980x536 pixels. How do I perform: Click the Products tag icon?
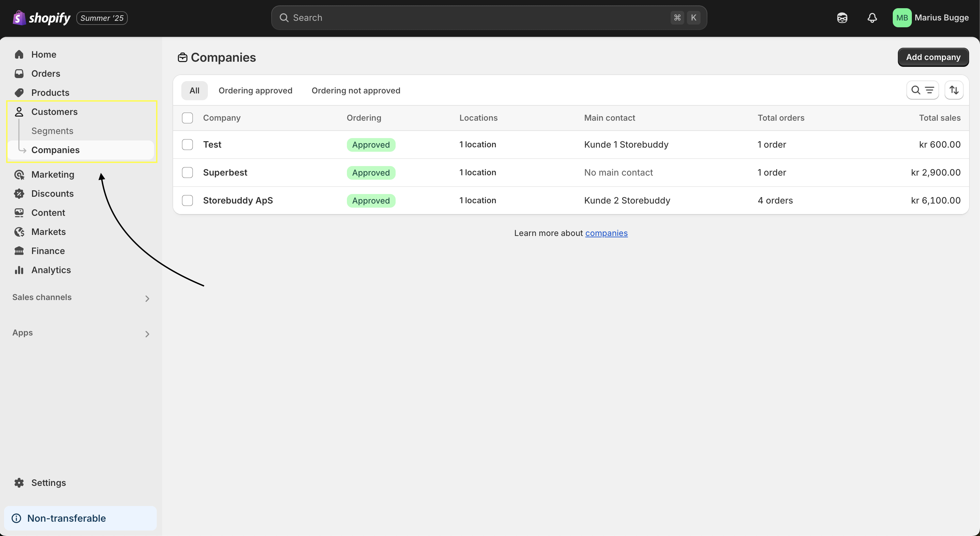coord(19,92)
